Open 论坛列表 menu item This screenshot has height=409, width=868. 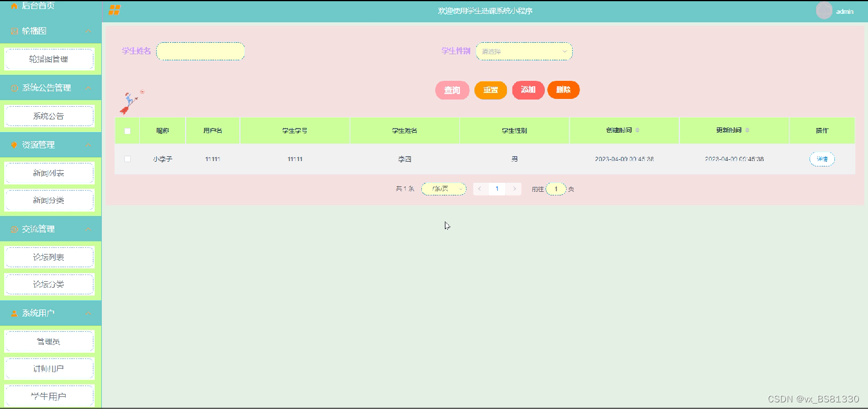click(49, 257)
